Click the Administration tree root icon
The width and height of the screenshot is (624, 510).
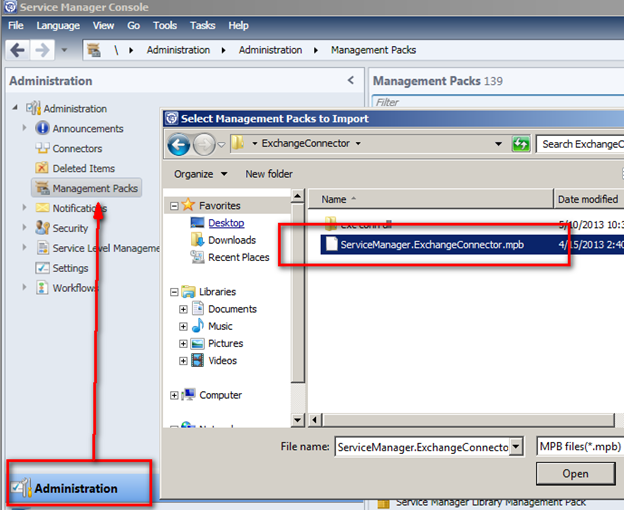tap(33, 108)
